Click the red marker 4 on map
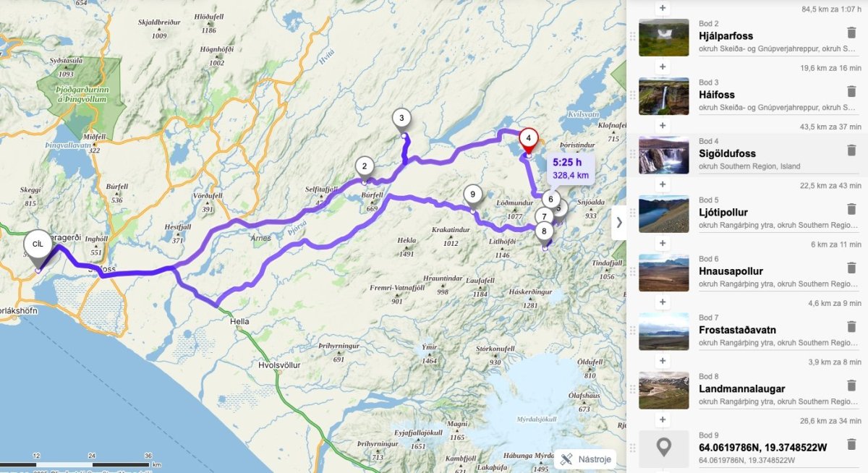Viewport: 868px width, 473px height. [x=529, y=139]
